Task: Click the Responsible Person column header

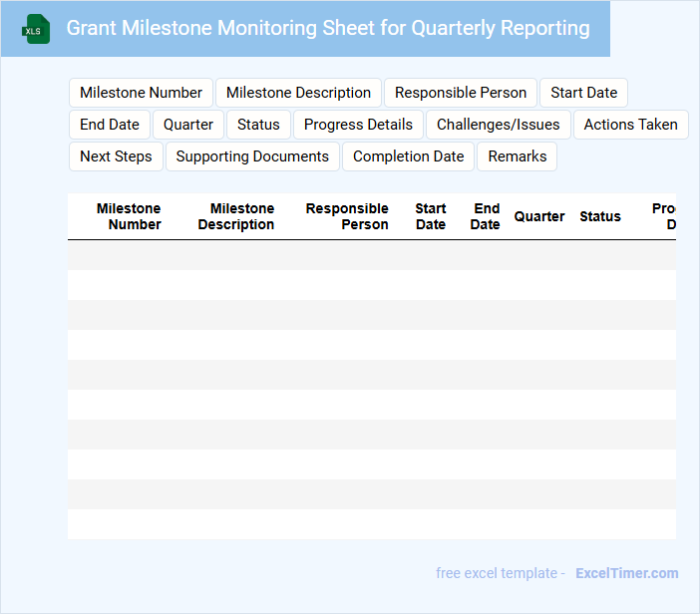Action: tap(347, 216)
